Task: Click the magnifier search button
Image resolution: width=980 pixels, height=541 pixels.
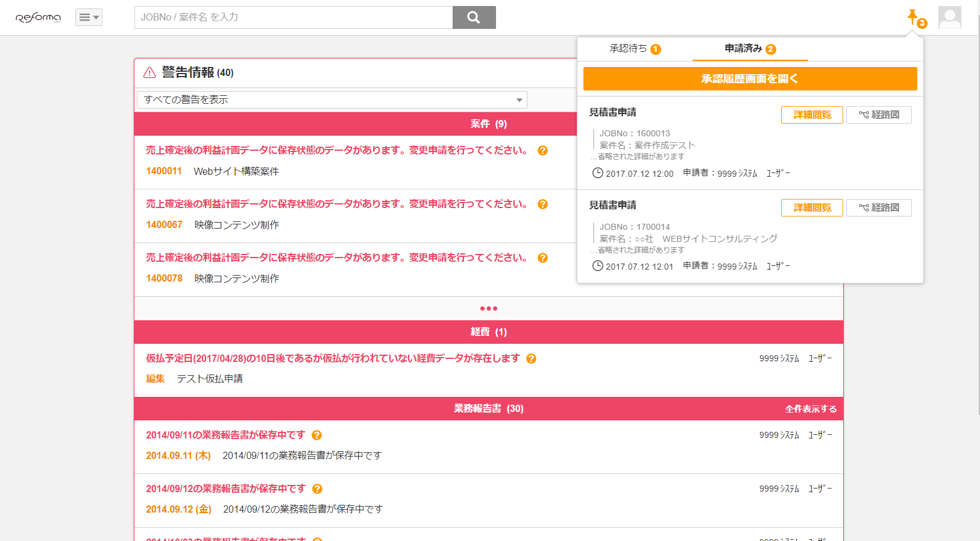Action: tap(474, 17)
